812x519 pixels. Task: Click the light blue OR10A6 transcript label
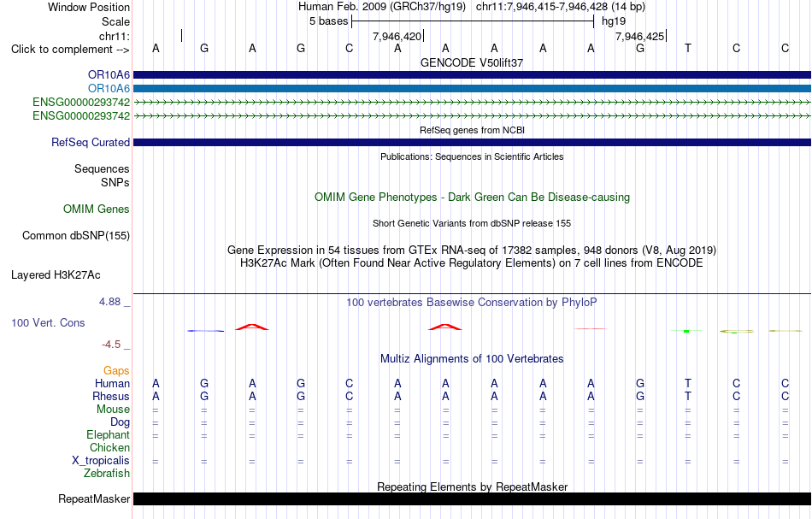coord(109,89)
